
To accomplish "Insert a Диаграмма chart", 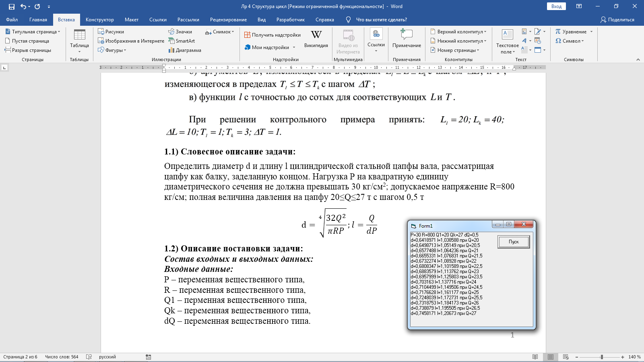I will [185, 50].
